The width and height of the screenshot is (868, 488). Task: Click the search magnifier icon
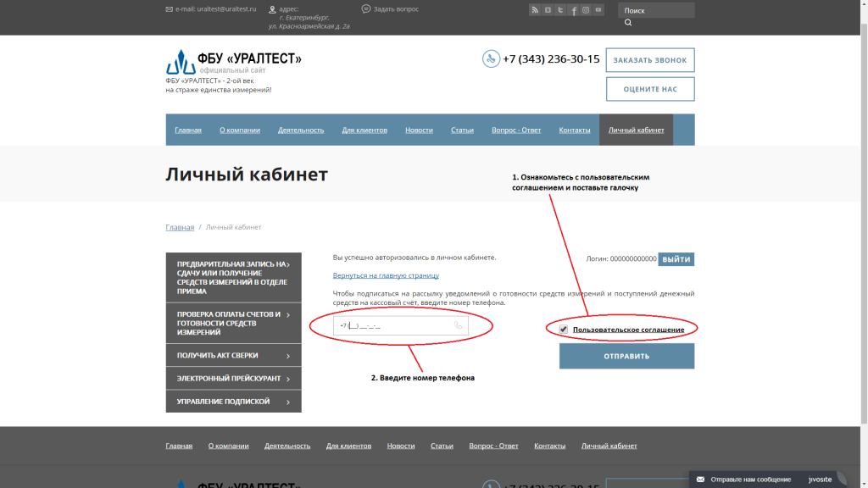[x=628, y=23]
